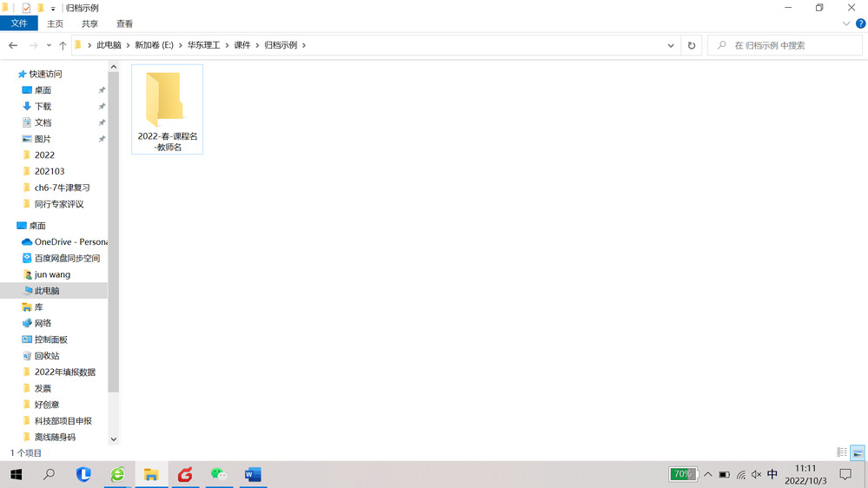Click the search box 在 归档示例 中搜索
Screen dimensions: 868x488
pos(785,45)
